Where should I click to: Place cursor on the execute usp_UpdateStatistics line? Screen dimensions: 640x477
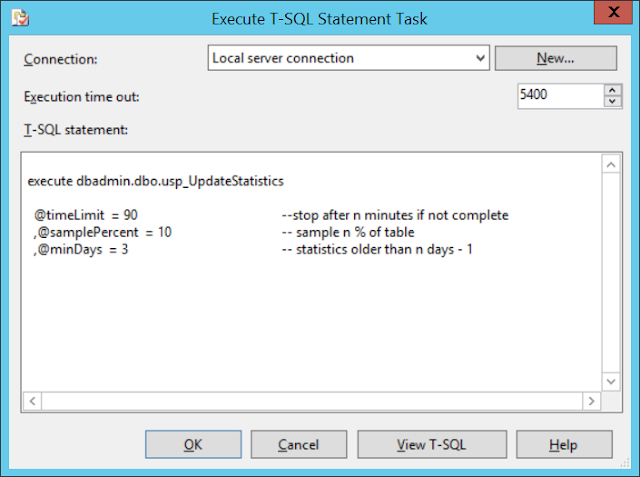coord(156,181)
